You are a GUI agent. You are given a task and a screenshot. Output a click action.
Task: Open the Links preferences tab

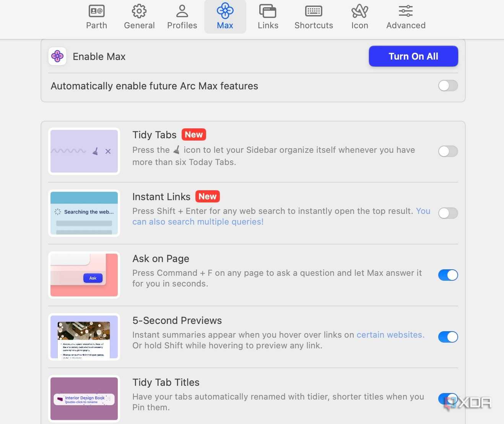click(x=268, y=17)
